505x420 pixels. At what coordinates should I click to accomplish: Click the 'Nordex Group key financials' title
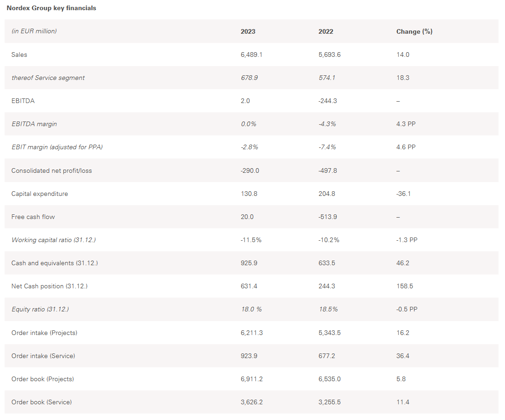tap(51, 8)
